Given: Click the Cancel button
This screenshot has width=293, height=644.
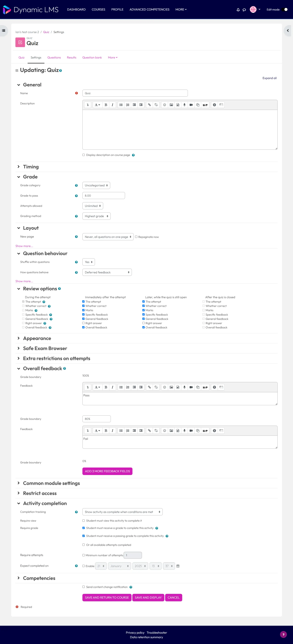Looking at the screenshot, I should pos(174,598).
